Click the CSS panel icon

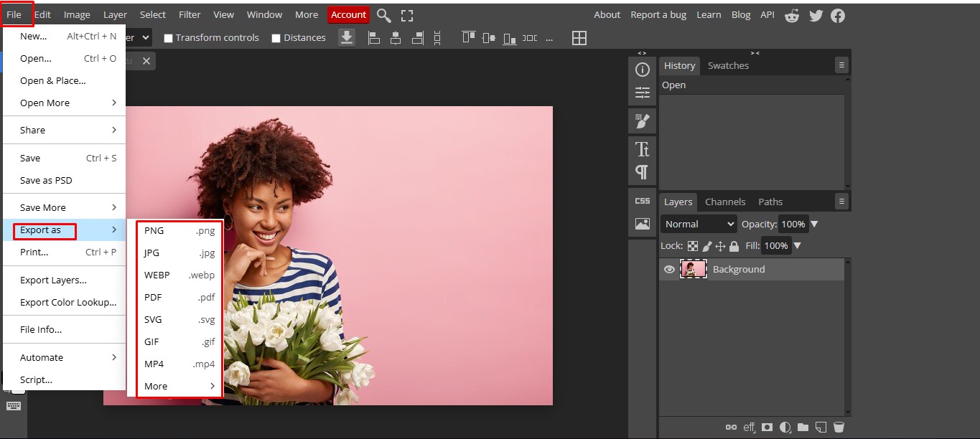point(641,201)
